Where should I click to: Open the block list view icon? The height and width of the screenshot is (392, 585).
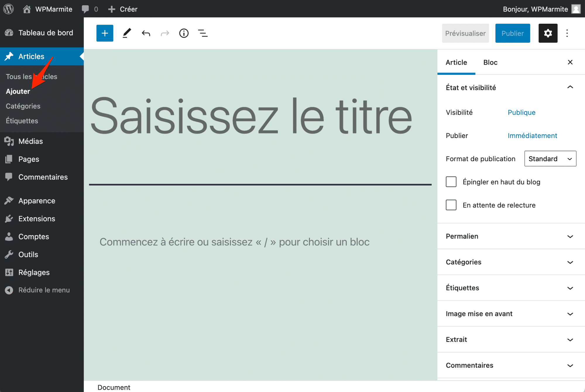[203, 33]
